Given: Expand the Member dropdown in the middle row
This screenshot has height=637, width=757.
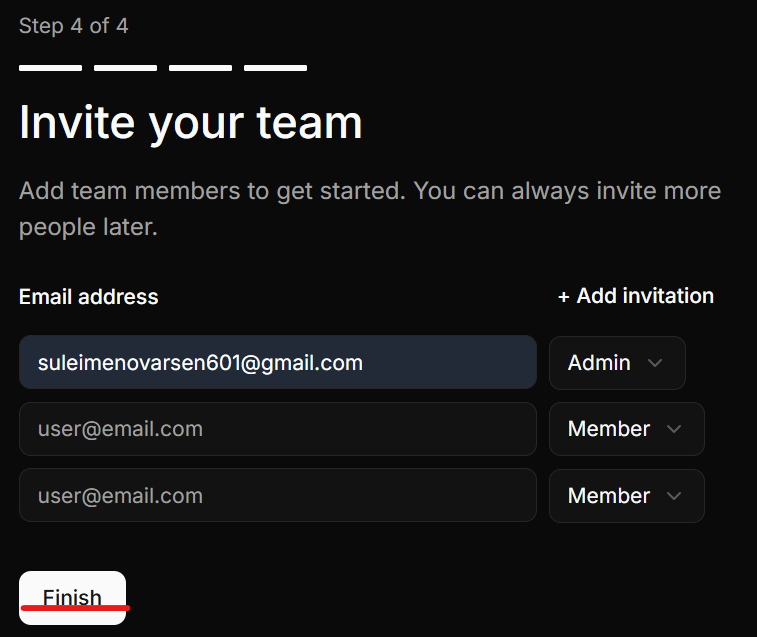Looking at the screenshot, I should click(x=626, y=429).
